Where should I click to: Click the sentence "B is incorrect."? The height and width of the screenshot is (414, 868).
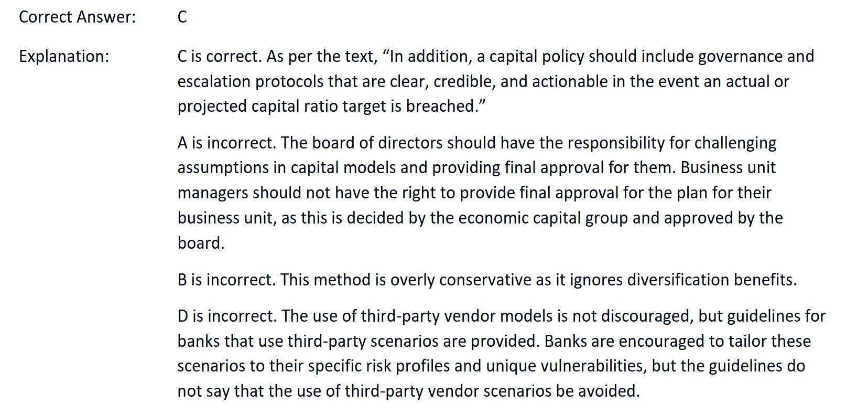click(x=226, y=280)
